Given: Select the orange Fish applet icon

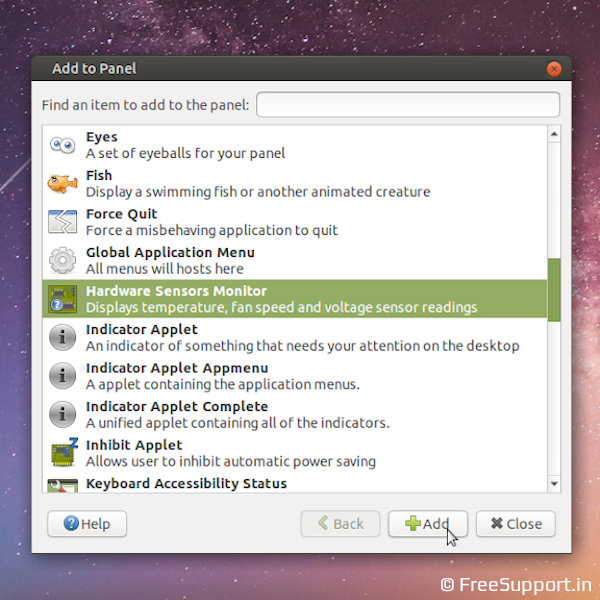Looking at the screenshot, I should point(62,183).
